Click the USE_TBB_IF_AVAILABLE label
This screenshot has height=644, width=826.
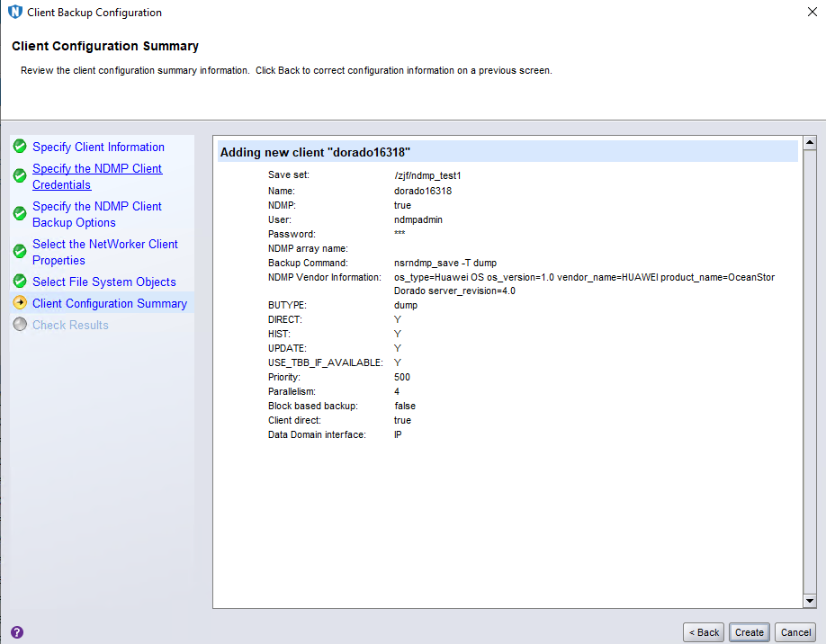[326, 362]
